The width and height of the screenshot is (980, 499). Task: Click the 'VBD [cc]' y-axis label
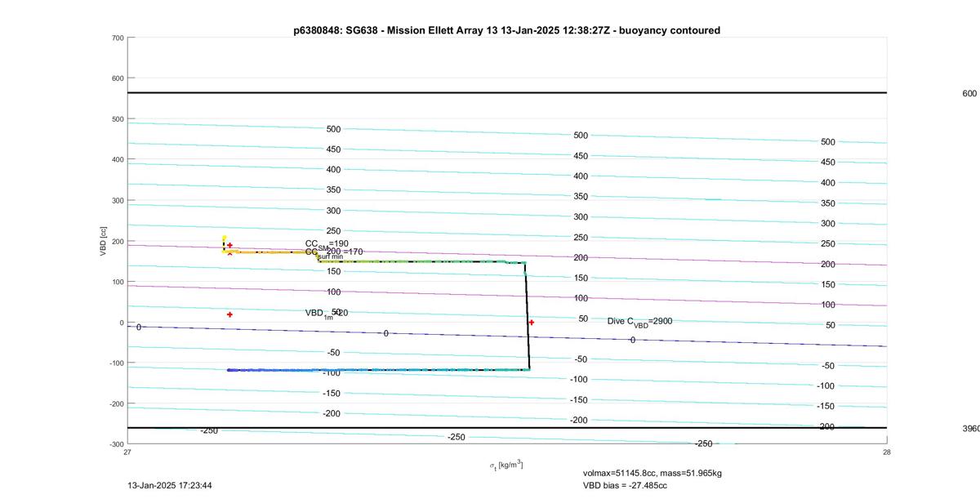tap(104, 241)
